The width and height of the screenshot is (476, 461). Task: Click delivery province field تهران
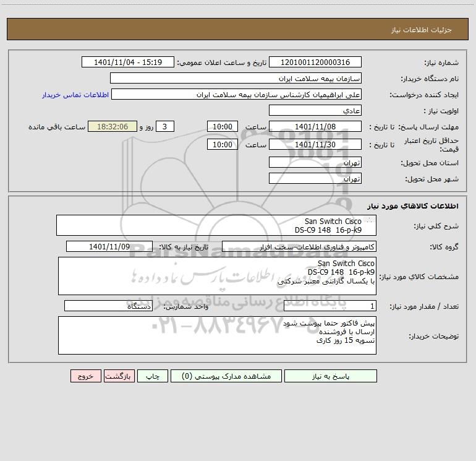pyautogui.click(x=315, y=162)
